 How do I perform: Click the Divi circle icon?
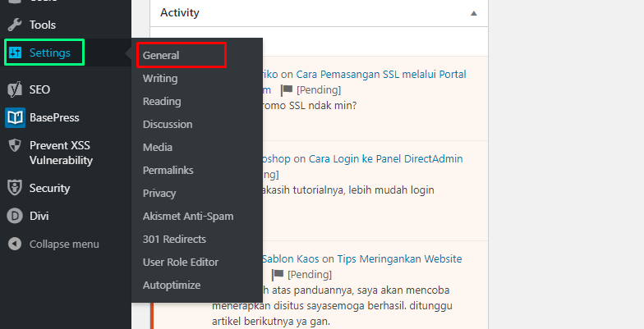[14, 216]
